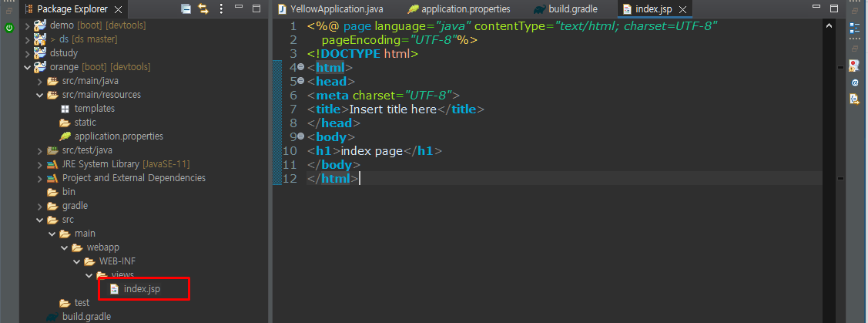Collapse the WEB-INF folder arrow
868x323 pixels.
click(76, 261)
